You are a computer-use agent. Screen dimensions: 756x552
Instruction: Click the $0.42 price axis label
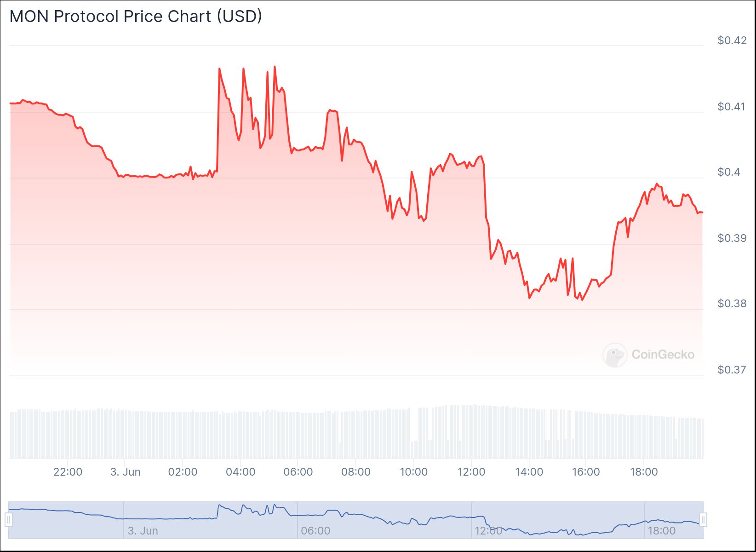tap(732, 40)
